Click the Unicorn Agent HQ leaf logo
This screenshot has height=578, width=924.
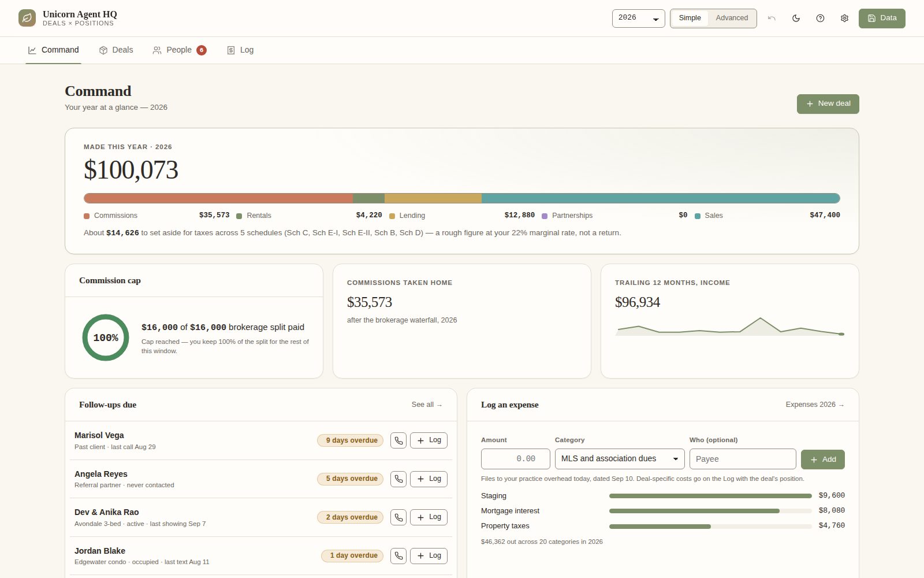[x=27, y=18]
